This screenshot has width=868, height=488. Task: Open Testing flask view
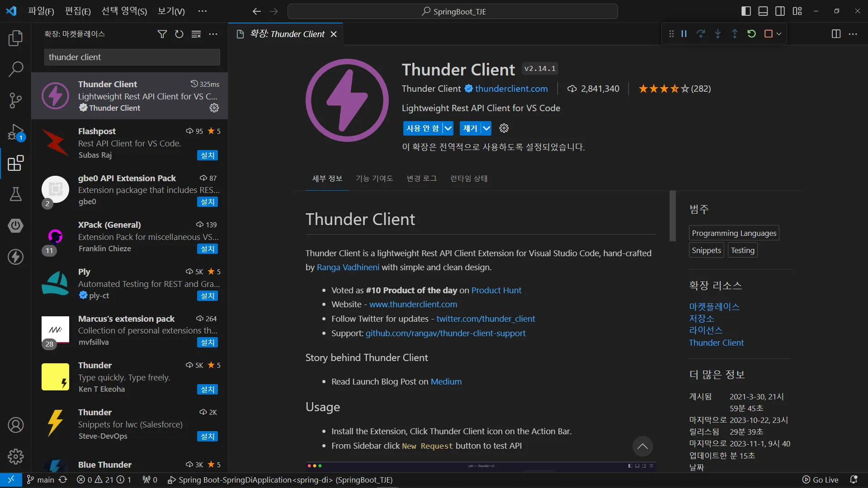(x=15, y=194)
